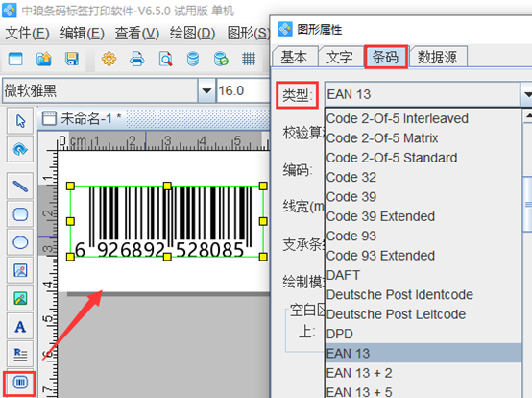Click the app logo in main title bar

click(10, 11)
